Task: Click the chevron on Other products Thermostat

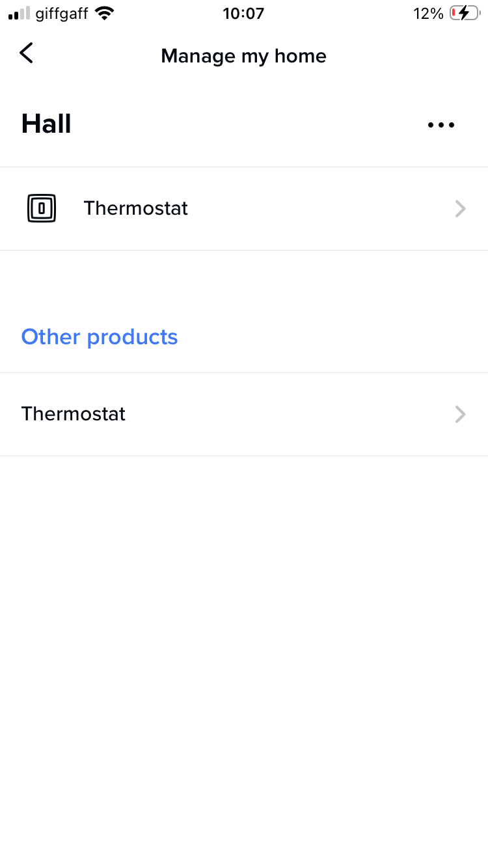Action: point(460,414)
